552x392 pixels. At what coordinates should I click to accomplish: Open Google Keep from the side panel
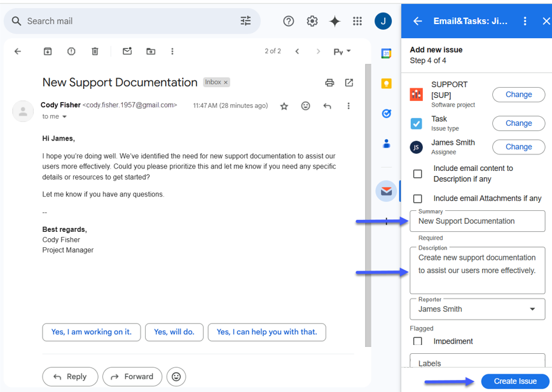click(x=386, y=84)
